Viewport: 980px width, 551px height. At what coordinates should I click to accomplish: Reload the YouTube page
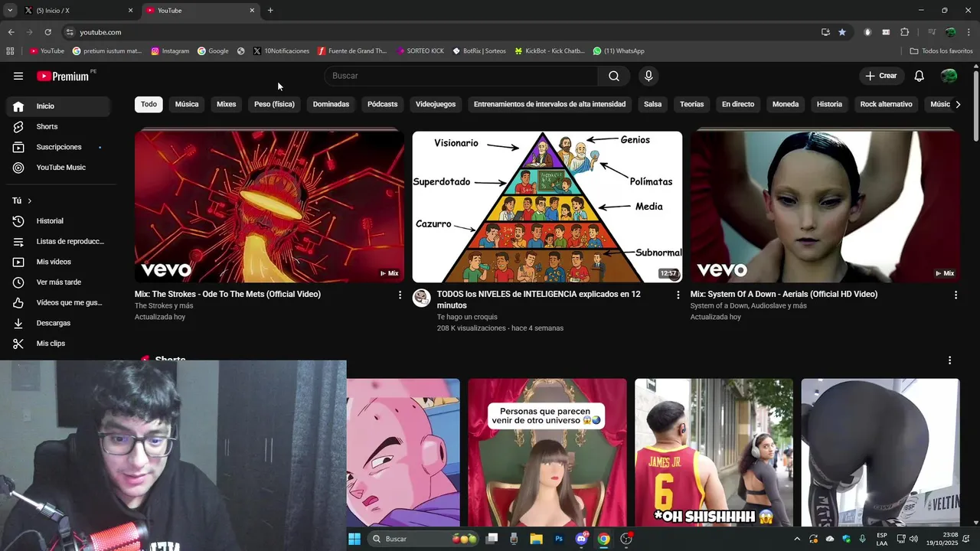pos(47,32)
